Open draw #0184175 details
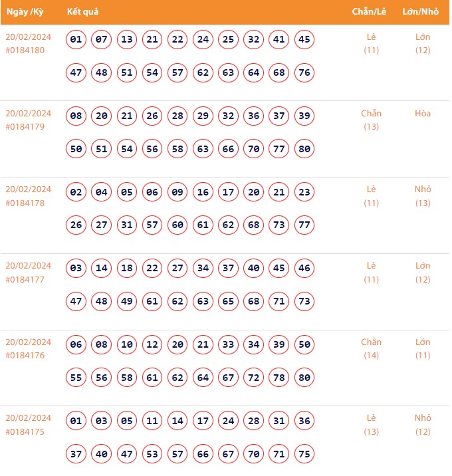The height and width of the screenshot is (476, 452). pos(25,432)
